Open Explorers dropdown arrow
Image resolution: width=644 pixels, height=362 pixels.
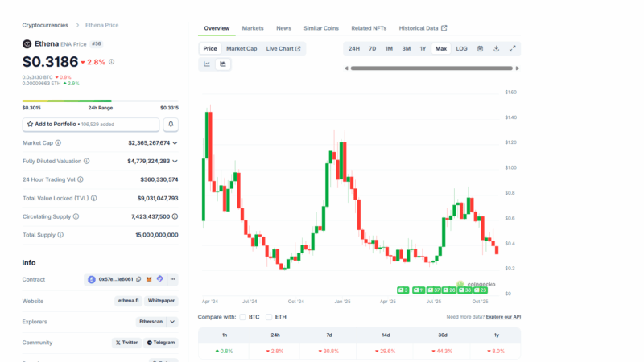[172, 322]
